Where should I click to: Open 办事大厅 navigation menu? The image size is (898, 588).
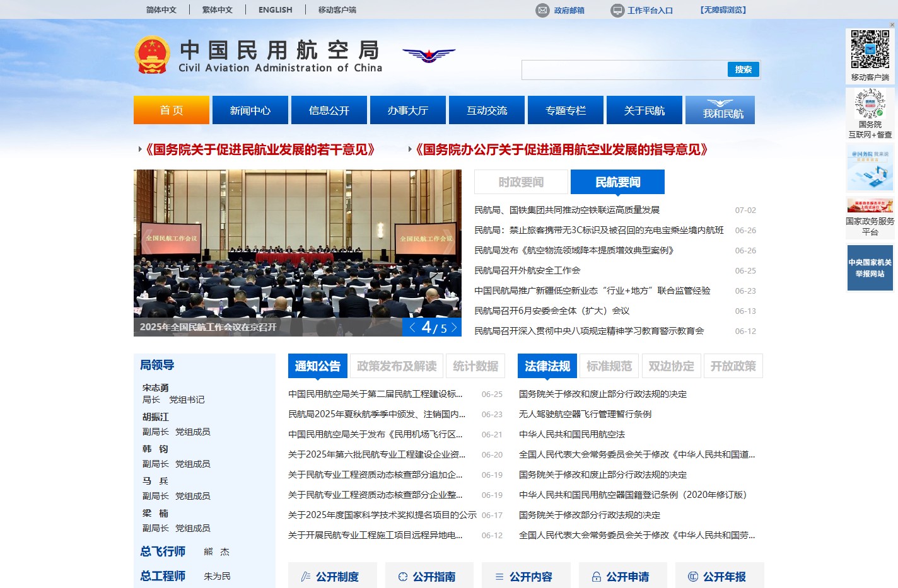pyautogui.click(x=408, y=110)
